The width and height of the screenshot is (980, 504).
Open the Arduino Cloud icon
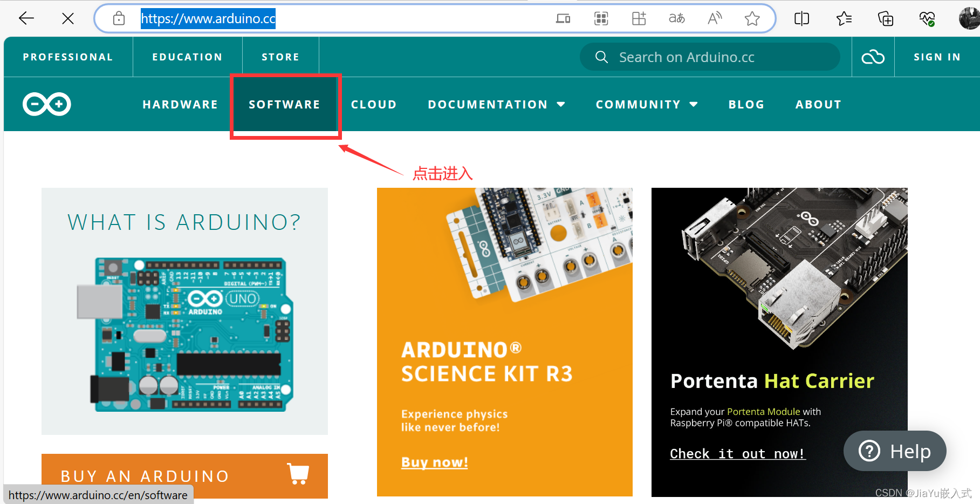pyautogui.click(x=873, y=57)
